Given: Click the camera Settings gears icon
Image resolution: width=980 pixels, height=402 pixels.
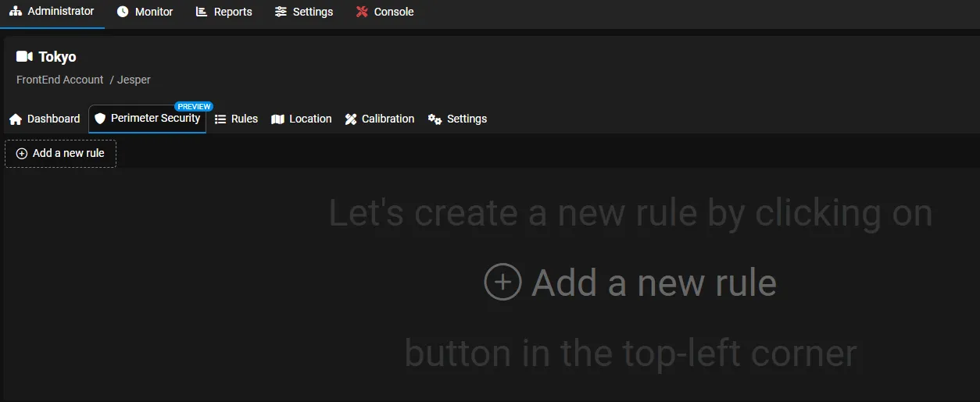Looking at the screenshot, I should tap(435, 119).
